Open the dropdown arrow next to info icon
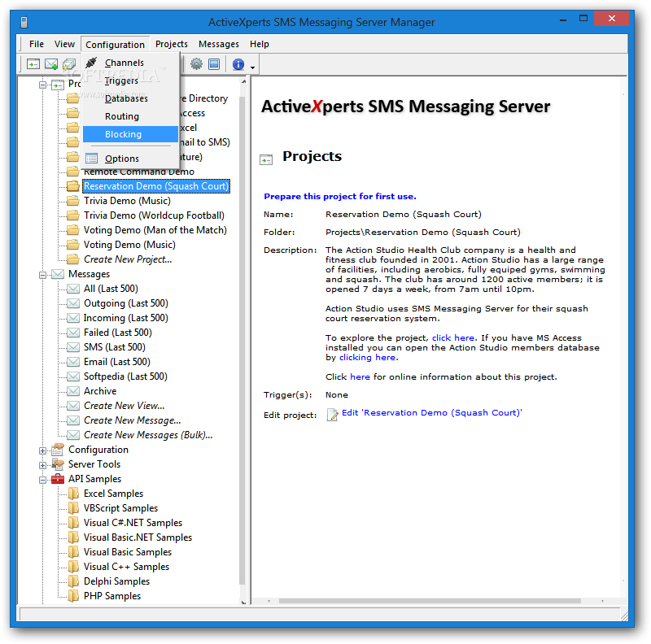 pyautogui.click(x=252, y=67)
